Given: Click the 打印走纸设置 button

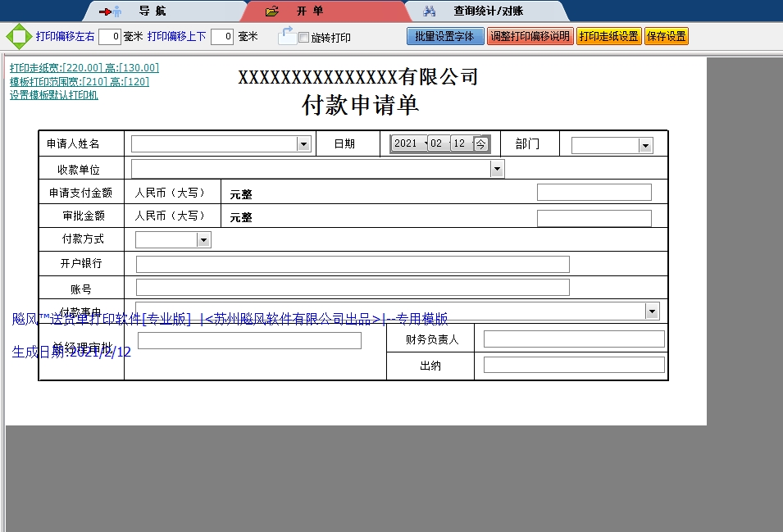Looking at the screenshot, I should tap(608, 36).
